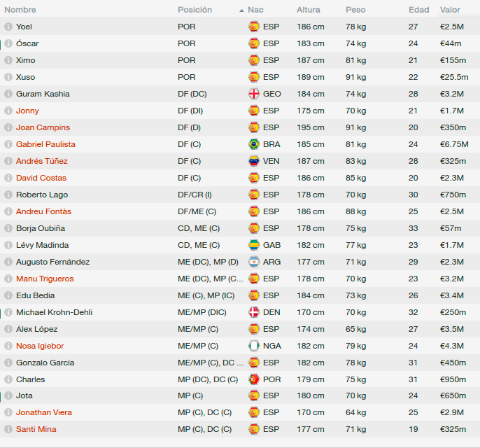
Task: Open Nosa Igiebor player link
Action: pyautogui.click(x=40, y=346)
